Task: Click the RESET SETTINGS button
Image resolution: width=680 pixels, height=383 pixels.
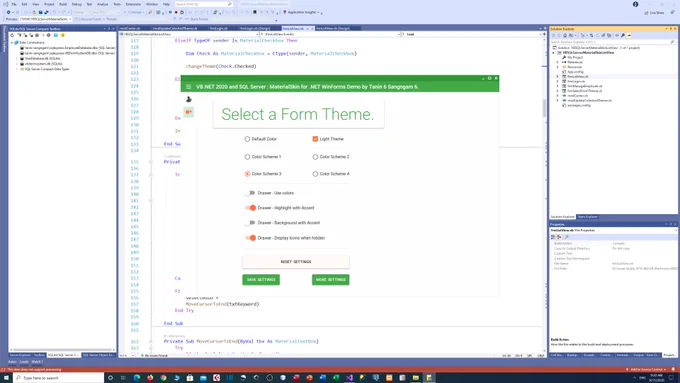Action: point(296,262)
